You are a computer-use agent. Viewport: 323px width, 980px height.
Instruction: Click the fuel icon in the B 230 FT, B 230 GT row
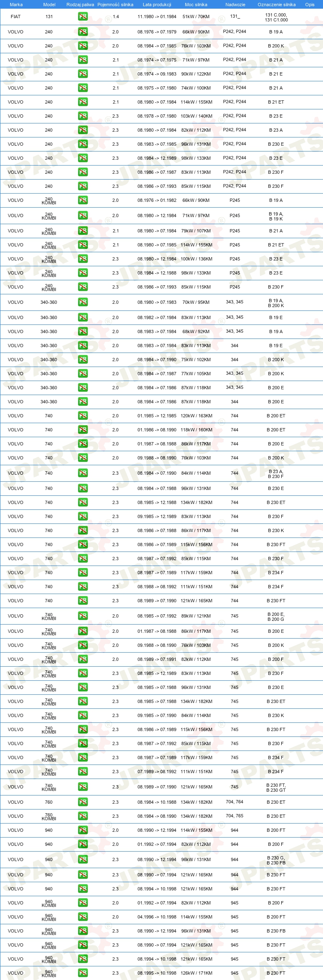83,787
